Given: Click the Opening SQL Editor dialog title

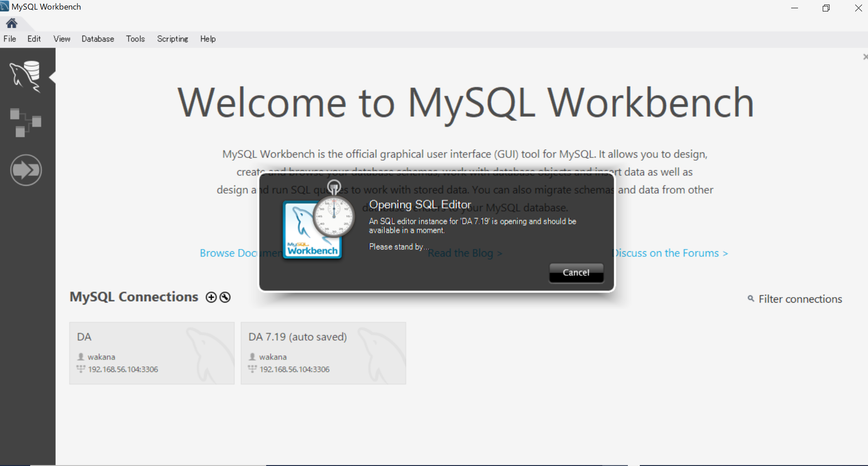Looking at the screenshot, I should pyautogui.click(x=420, y=205).
